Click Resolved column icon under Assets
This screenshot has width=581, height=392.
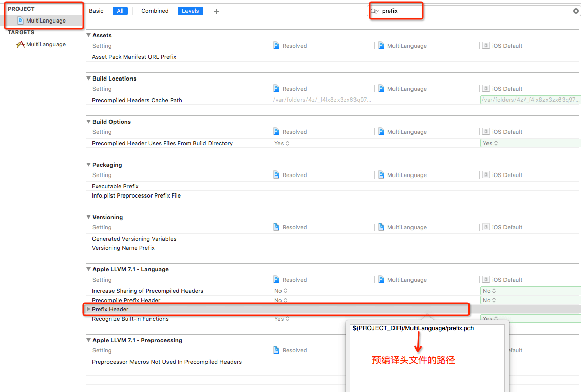click(x=276, y=46)
